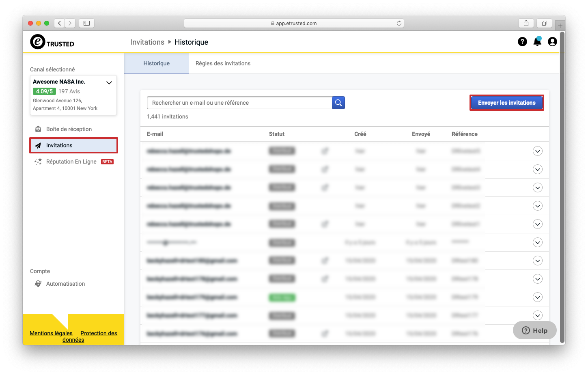
Task: Click the Boîte de réception inbox icon
Action: coord(38,129)
